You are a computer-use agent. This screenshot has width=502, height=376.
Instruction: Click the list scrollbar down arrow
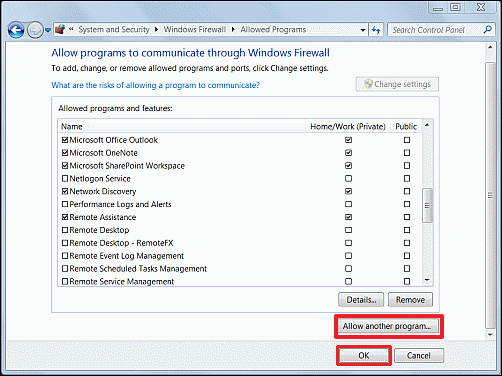[427, 280]
